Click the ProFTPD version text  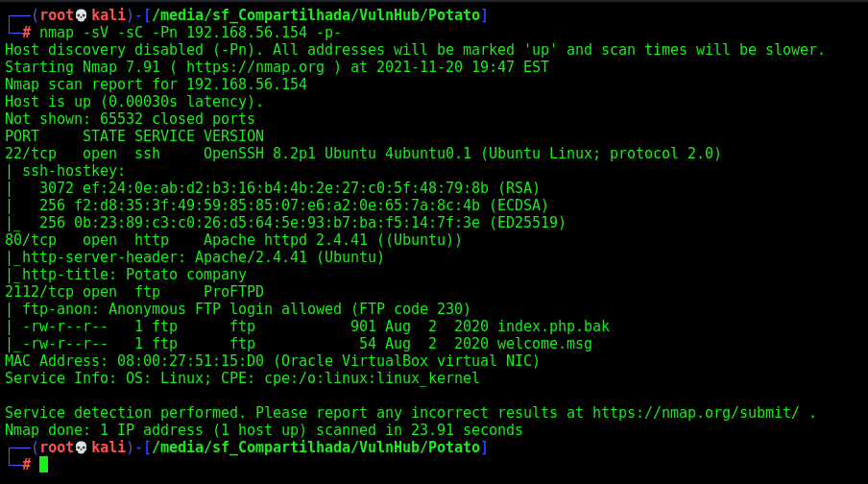tap(233, 292)
